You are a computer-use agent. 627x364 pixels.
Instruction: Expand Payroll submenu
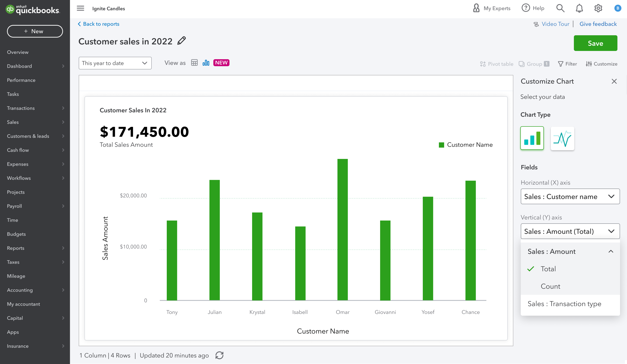[x=63, y=206]
